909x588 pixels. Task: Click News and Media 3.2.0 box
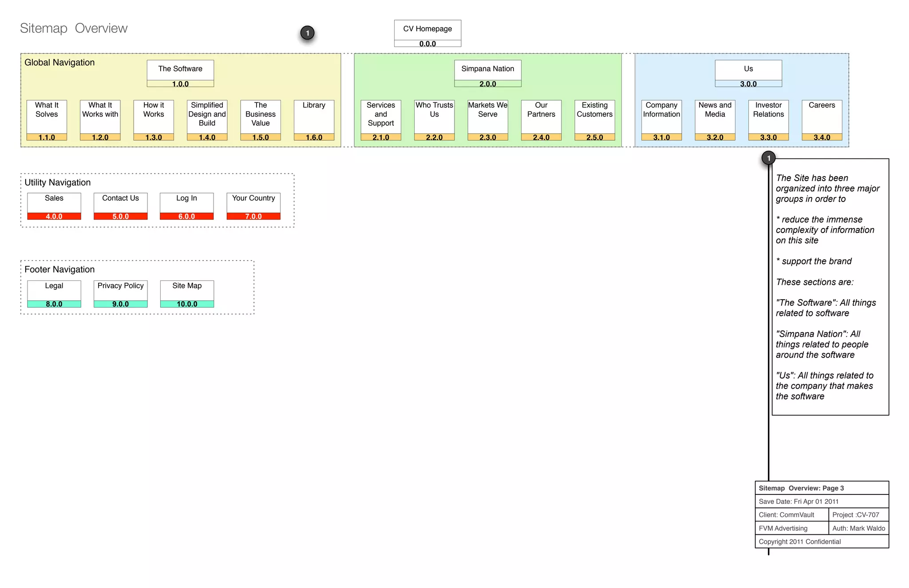point(715,120)
